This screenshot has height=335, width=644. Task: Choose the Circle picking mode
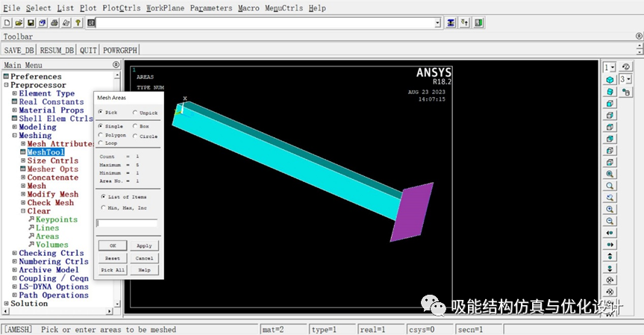[135, 136]
